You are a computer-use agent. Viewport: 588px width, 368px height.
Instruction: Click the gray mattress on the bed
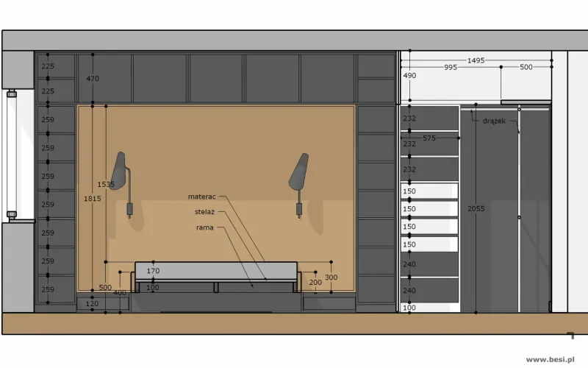coord(216,271)
